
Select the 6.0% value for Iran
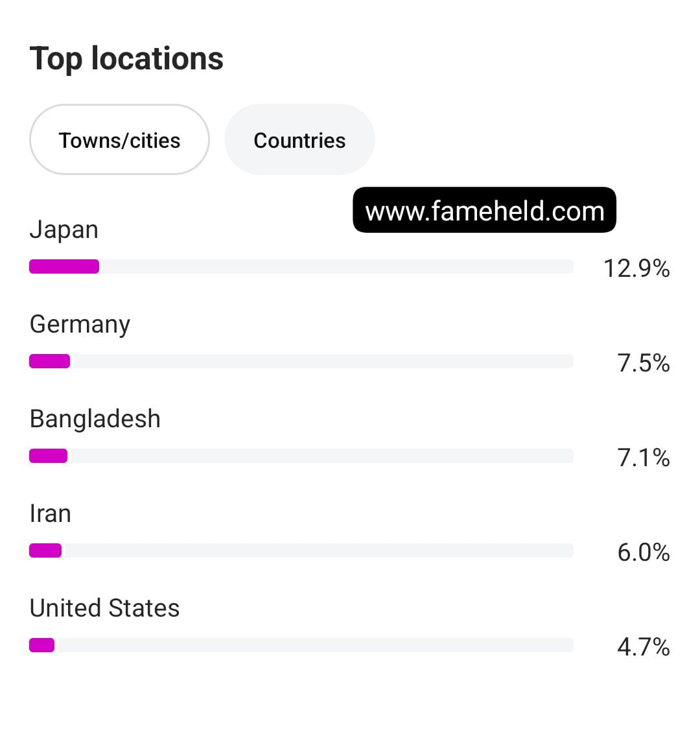644,552
